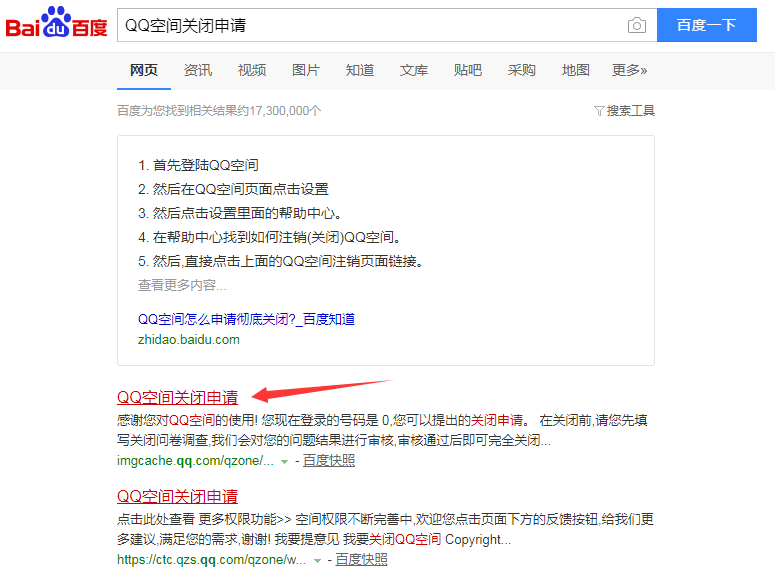Viewport: 775px width, 575px height.
Task: Click snippet text beginning 点击此处查看 更多权限功能
Action: coord(386,529)
